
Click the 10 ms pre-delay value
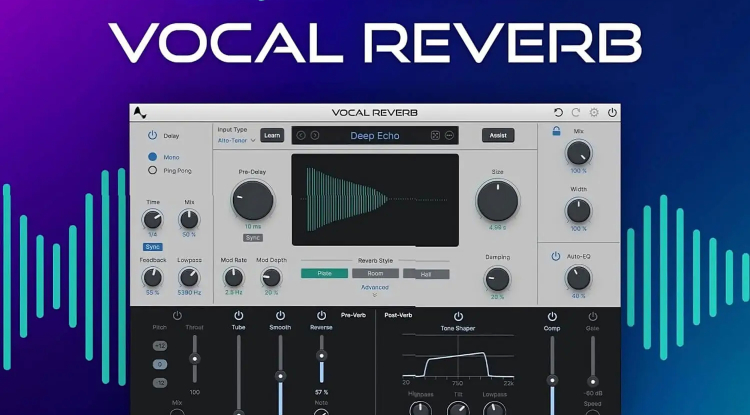253,227
